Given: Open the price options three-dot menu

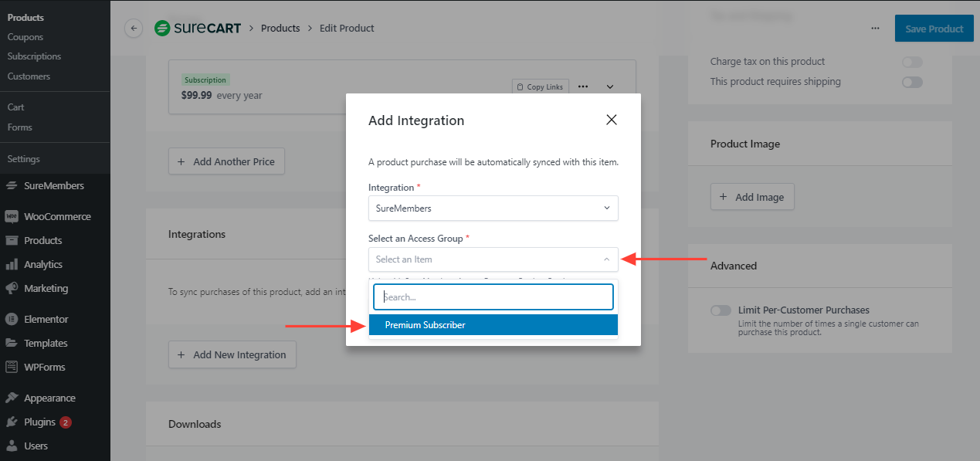Looking at the screenshot, I should [x=583, y=87].
